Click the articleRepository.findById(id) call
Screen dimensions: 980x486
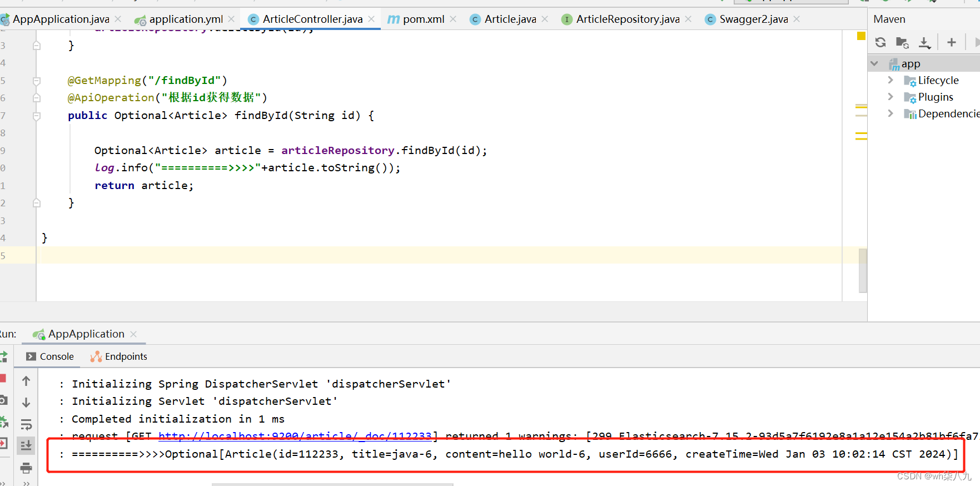point(384,150)
